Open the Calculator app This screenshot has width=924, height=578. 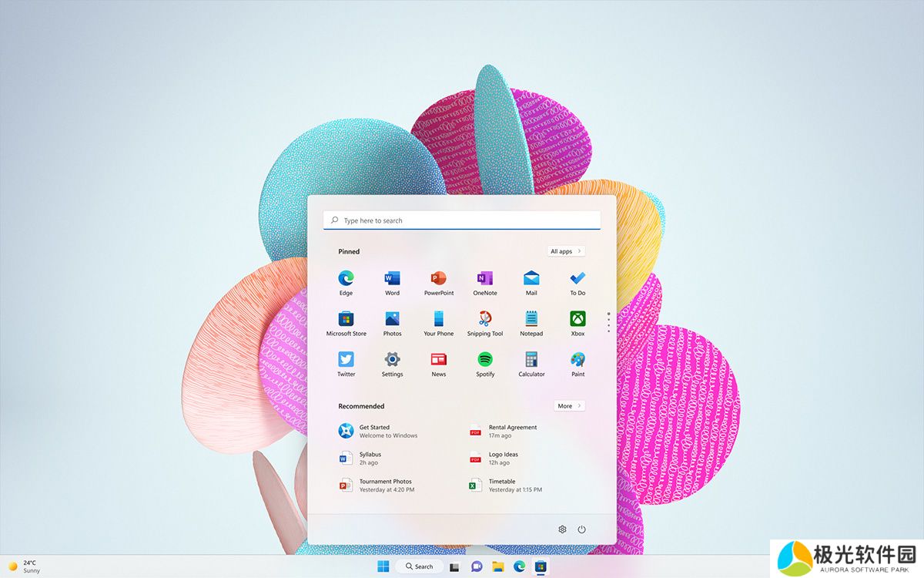[x=531, y=360]
